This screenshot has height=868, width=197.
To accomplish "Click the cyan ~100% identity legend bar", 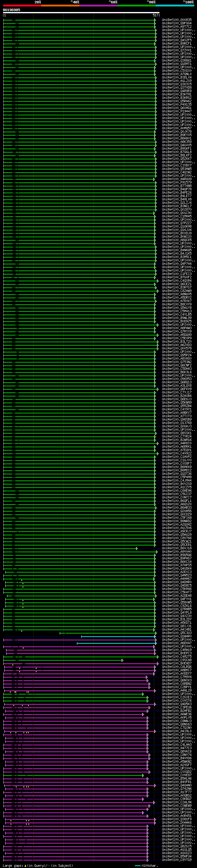I will 175,6.
